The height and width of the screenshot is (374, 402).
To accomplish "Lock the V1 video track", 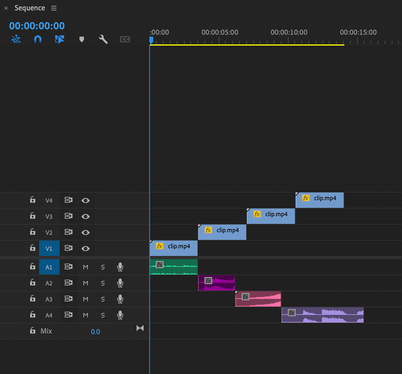I will tap(32, 248).
